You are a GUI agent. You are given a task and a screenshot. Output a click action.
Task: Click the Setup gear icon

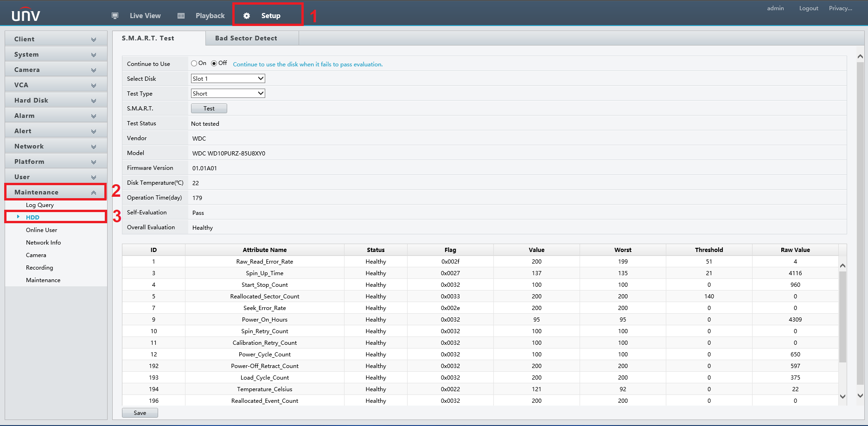pyautogui.click(x=247, y=16)
